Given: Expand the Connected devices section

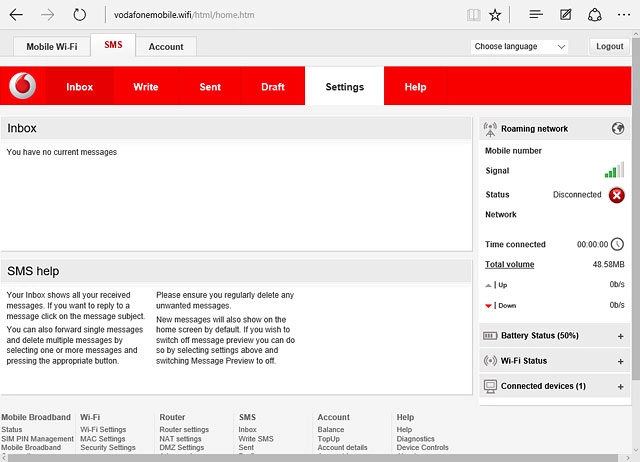Looking at the screenshot, I should (x=620, y=386).
